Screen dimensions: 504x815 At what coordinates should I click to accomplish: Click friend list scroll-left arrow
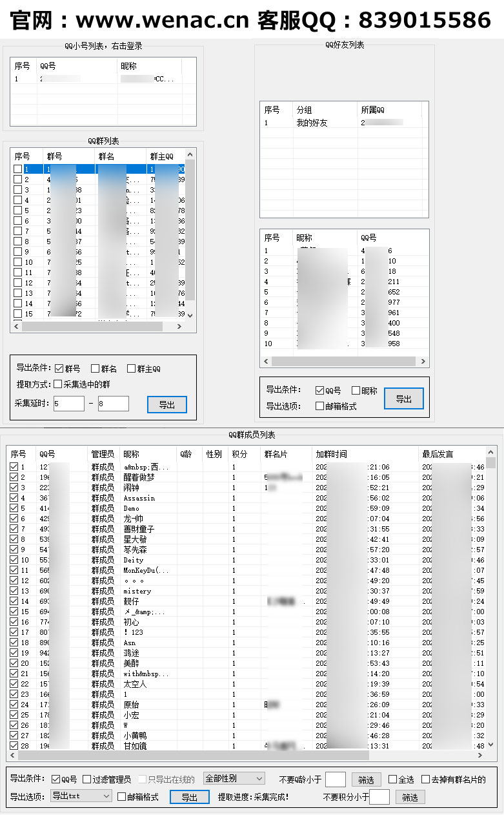(266, 362)
